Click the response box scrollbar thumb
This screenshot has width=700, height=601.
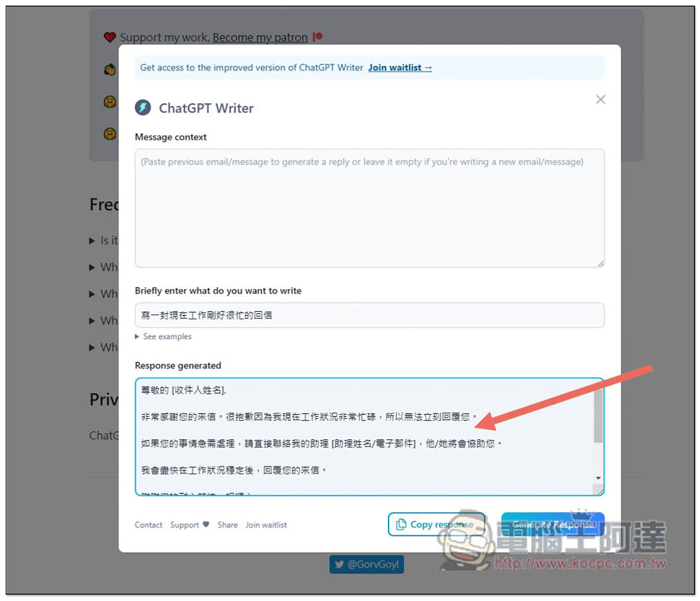coord(598,415)
